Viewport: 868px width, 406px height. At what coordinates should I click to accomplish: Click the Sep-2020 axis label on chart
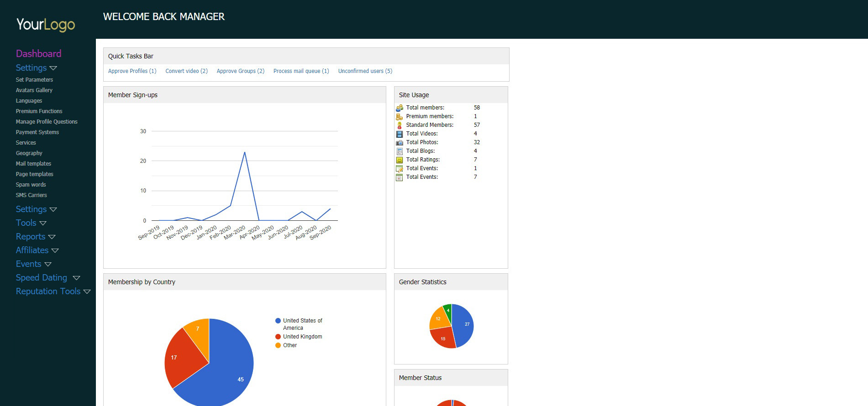[x=320, y=233]
